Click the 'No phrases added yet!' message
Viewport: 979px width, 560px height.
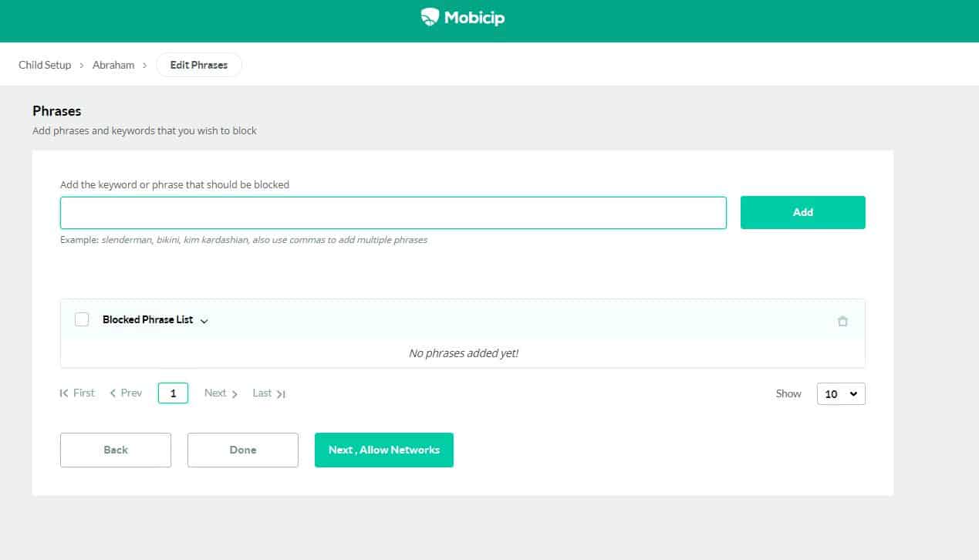point(464,353)
